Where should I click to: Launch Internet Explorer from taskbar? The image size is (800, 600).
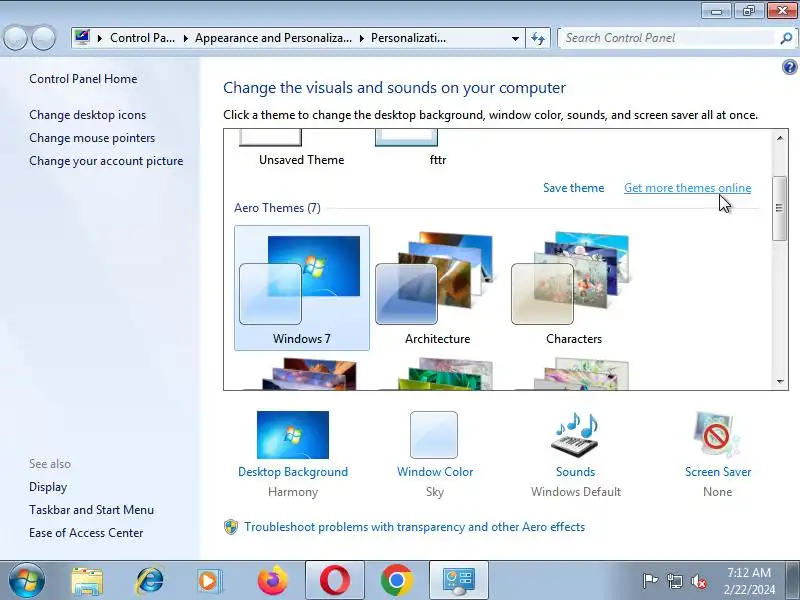pos(149,581)
